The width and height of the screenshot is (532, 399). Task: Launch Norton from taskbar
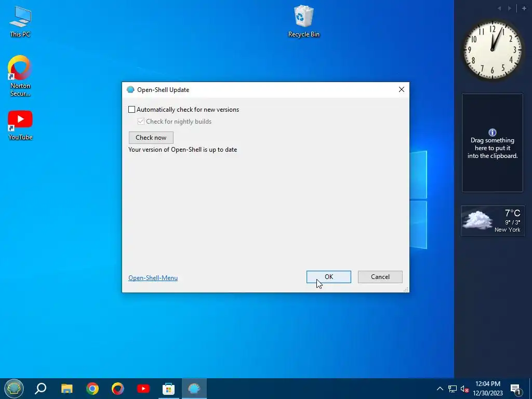118,389
